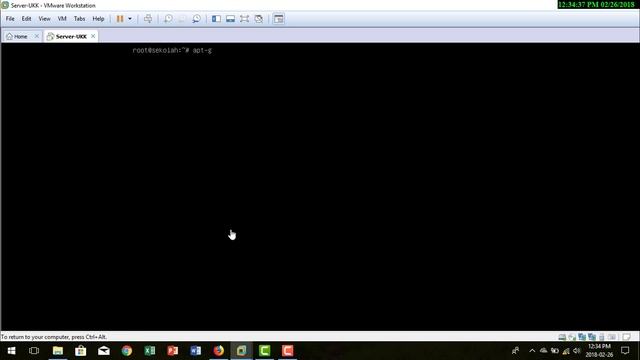This screenshot has height=360, width=640.
Task: Revert the VM to its previous snapshot
Action: click(x=182, y=19)
